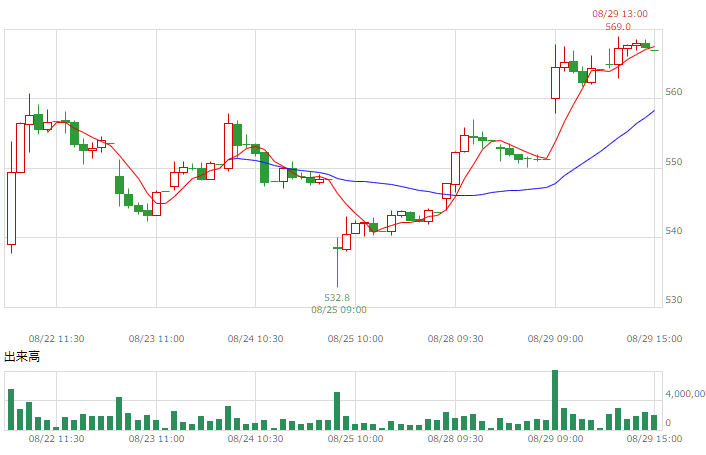
Task: Click the 560 price axis label
Action: 674,92
